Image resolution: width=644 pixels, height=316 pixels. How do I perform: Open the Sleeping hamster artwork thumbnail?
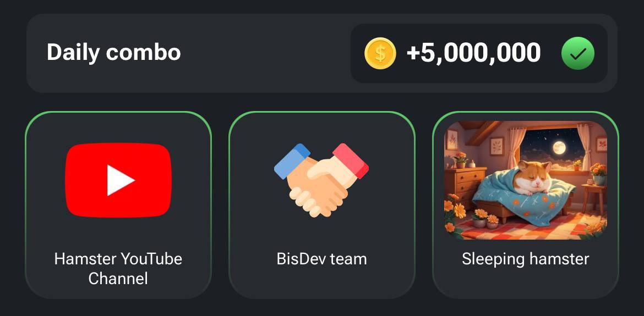pyautogui.click(x=526, y=180)
